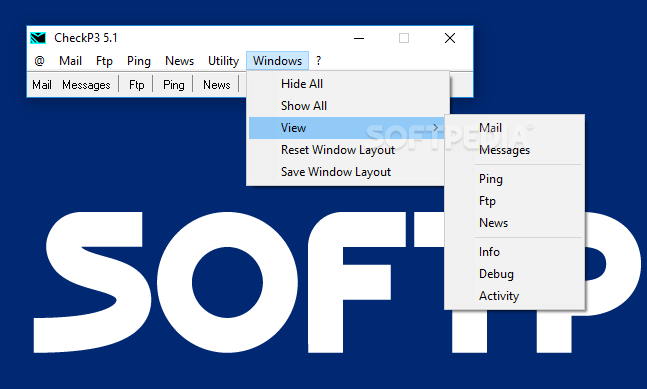Select the View submenu entry
Screen dimensions: 647x389
coord(347,128)
